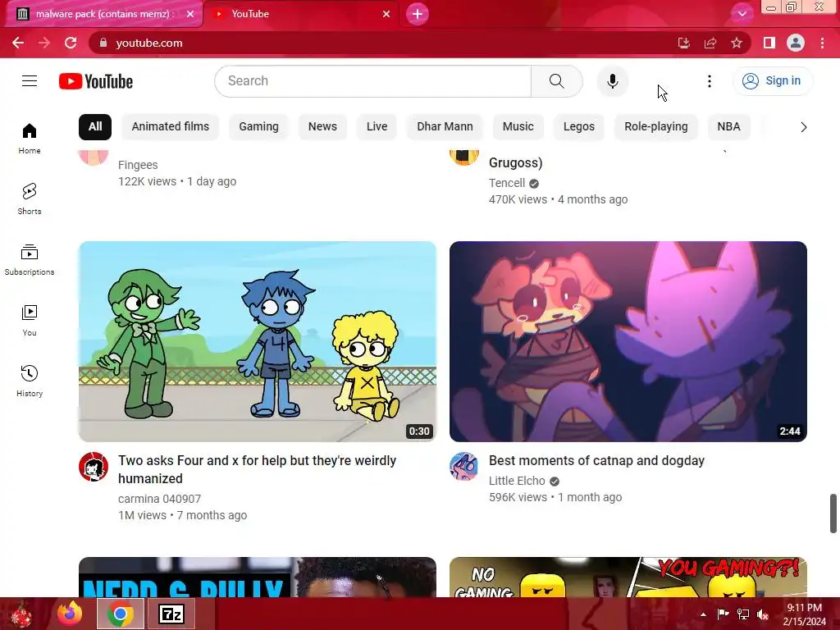Screen dimensions: 840x630
Task: Open 'Best moments of catnap and dogday' title
Action: coord(596,461)
